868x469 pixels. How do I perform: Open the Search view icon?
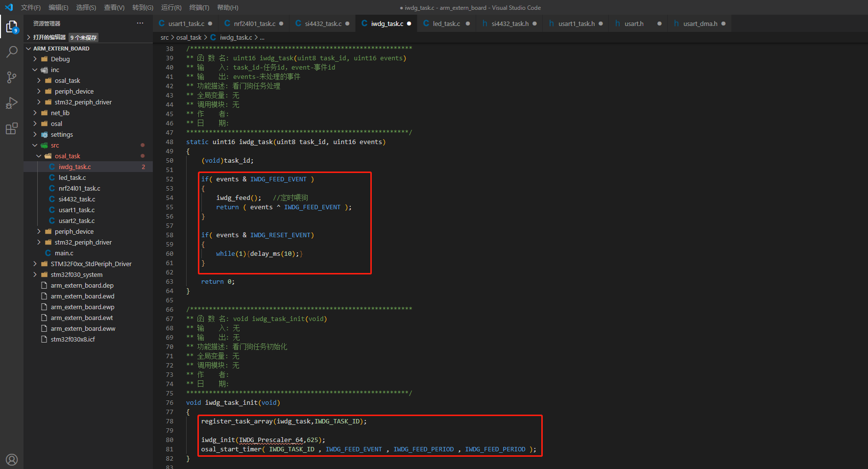tap(11, 52)
